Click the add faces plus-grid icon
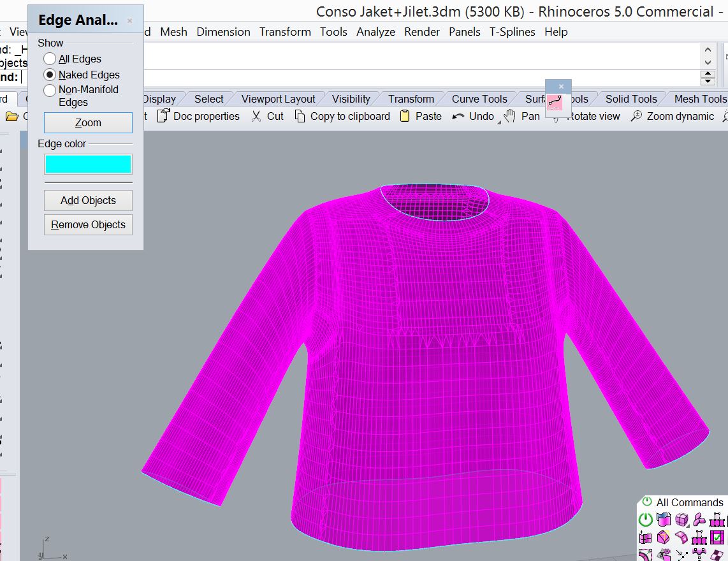 (646, 538)
